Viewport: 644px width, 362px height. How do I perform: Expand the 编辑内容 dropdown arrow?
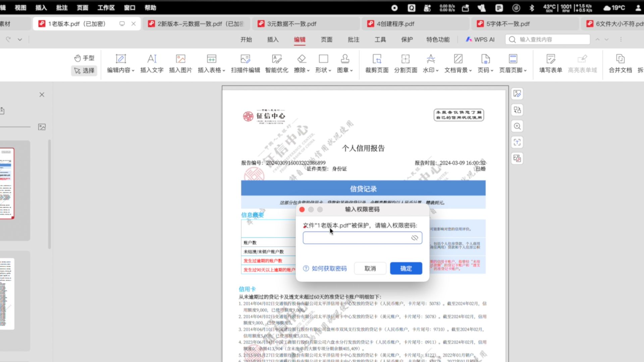[133, 70]
